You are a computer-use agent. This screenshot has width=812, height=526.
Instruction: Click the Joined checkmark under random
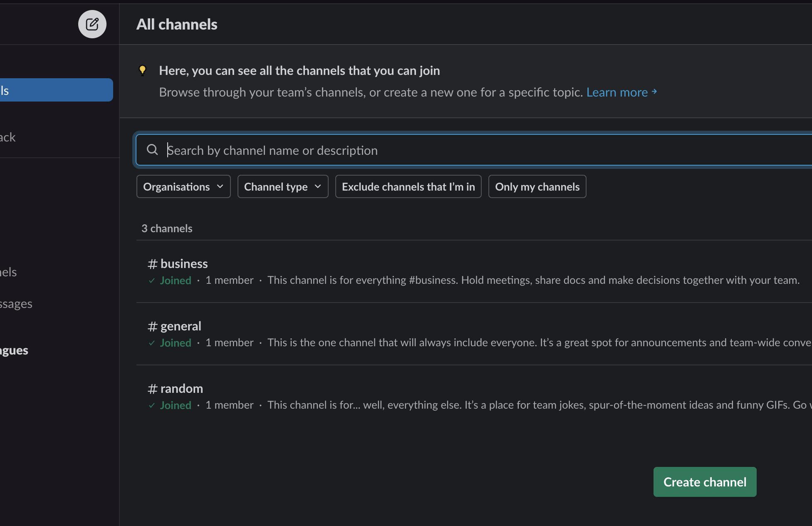click(152, 405)
